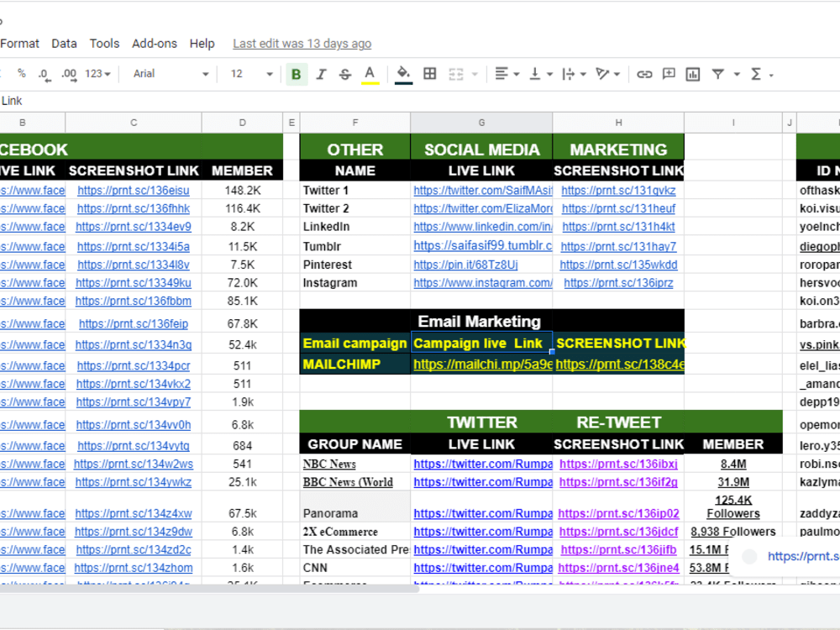Open the text color picker
840x630 pixels.
click(x=370, y=74)
